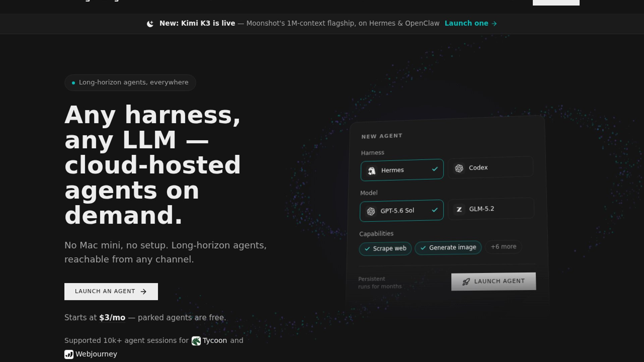Click the "Capabilities" section label
Image resolution: width=644 pixels, height=362 pixels.
pos(376,234)
